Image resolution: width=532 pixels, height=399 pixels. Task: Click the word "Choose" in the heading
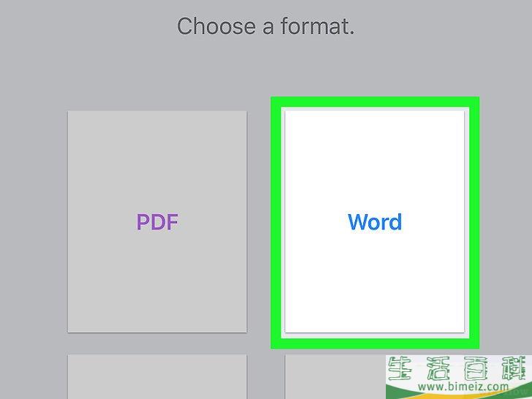[216, 26]
